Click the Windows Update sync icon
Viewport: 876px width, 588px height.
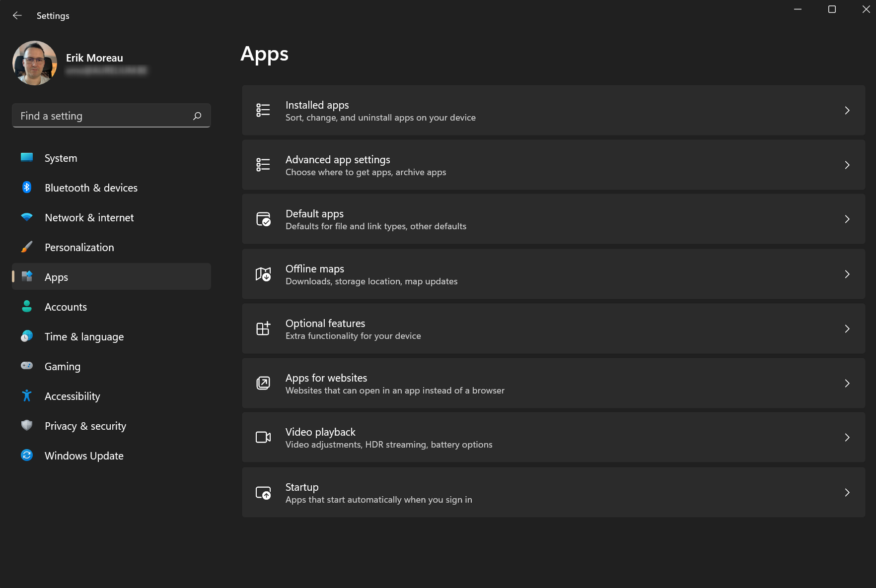pyautogui.click(x=27, y=456)
